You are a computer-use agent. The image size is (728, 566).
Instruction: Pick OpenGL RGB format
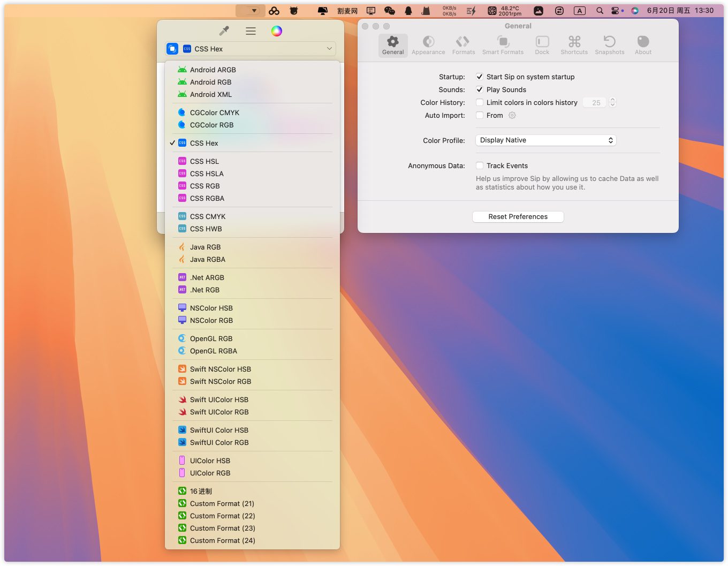(x=253, y=338)
